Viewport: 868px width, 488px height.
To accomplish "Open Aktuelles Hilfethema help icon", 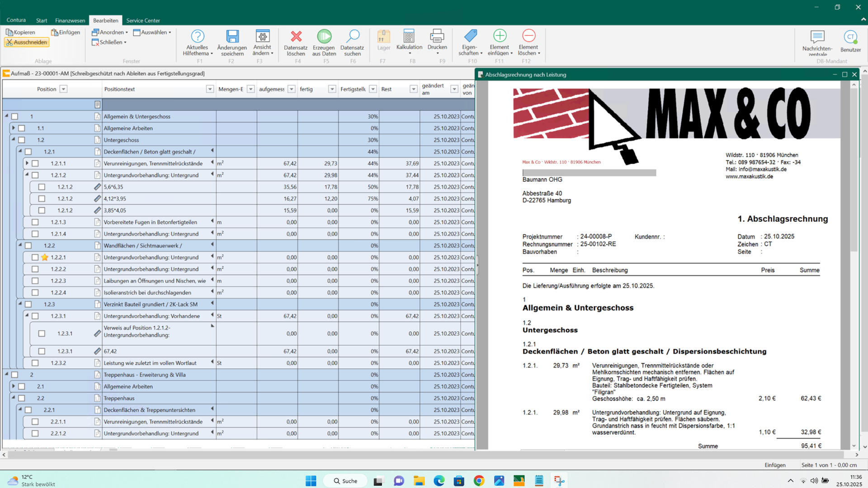I will [197, 36].
